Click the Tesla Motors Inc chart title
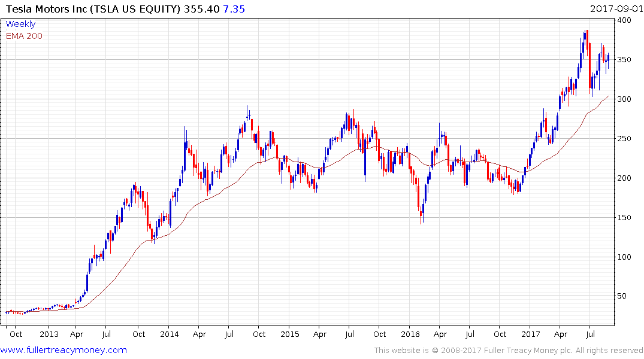The width and height of the screenshot is (644, 359). (x=93, y=9)
